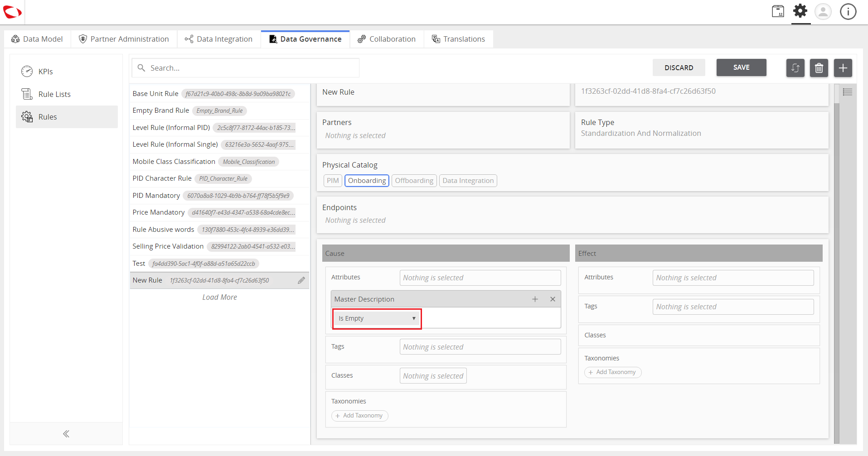Open the Endpoints selection field
The image size is (868, 456).
click(572, 215)
